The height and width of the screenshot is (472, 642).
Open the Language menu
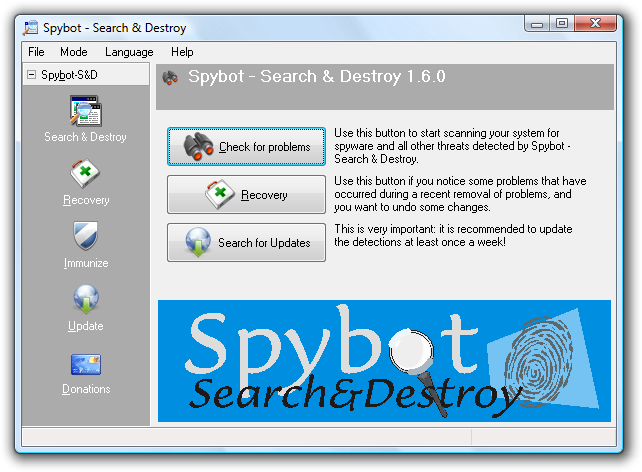(129, 52)
